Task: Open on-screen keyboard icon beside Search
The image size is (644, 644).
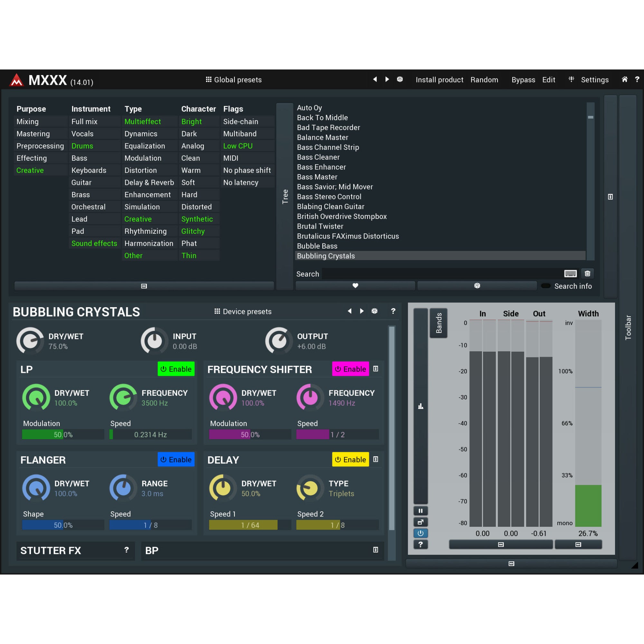Action: click(x=570, y=274)
